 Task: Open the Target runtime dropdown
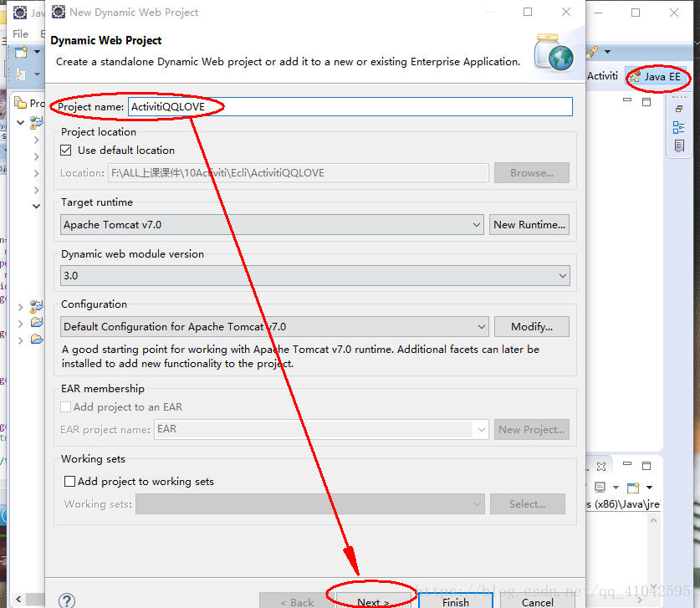point(477,224)
